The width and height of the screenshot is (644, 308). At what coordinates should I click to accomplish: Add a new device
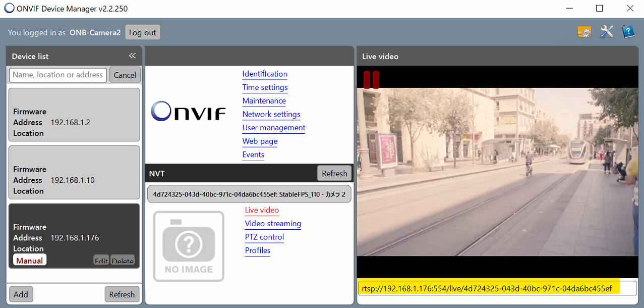point(21,294)
